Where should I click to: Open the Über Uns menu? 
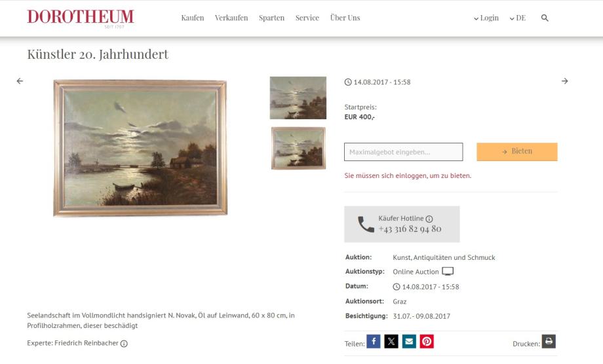[345, 18]
